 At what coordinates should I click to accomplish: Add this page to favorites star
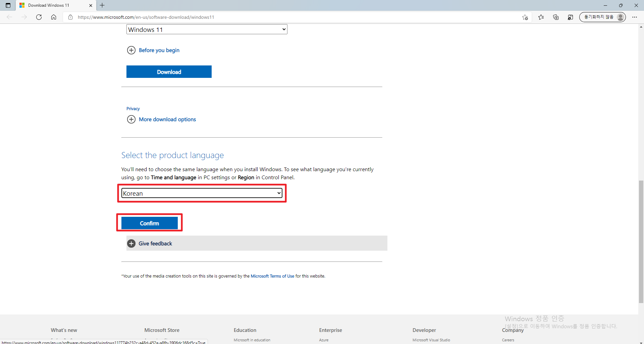coord(525,17)
